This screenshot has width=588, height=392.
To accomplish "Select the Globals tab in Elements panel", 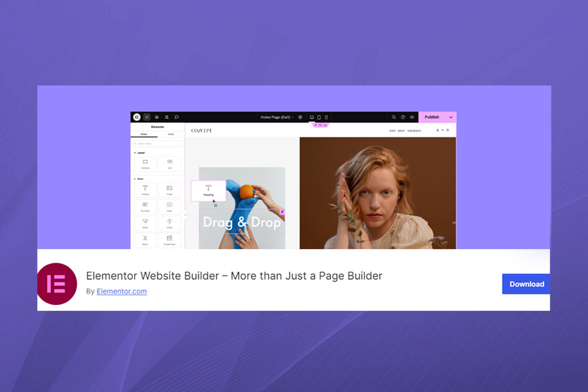I will coord(171,134).
